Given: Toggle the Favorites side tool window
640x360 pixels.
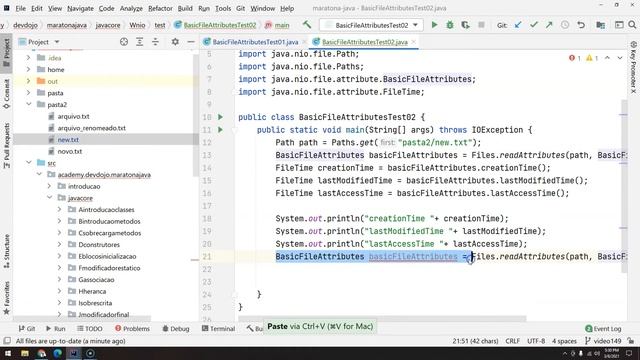Looking at the screenshot, I should click(x=7, y=298).
